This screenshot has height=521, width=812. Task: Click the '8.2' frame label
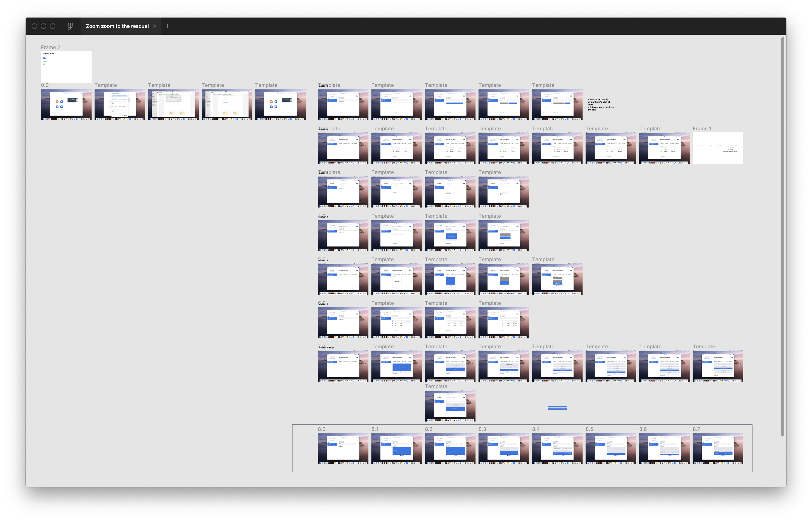(x=428, y=429)
